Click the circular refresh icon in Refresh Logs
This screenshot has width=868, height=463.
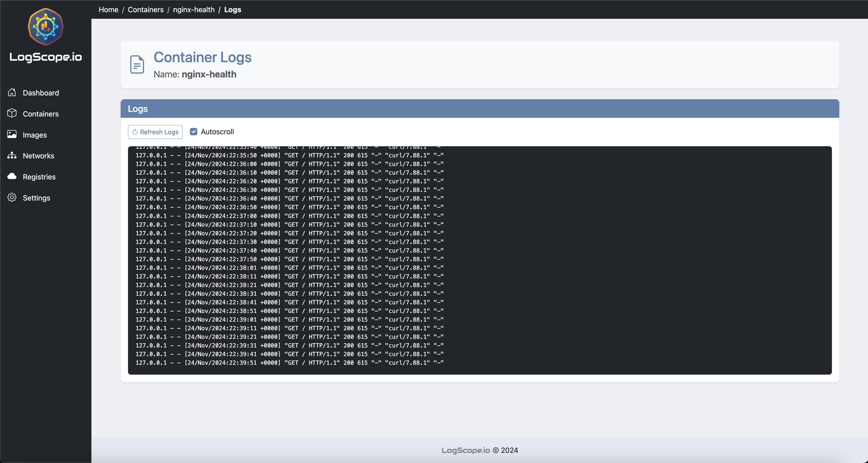point(135,132)
